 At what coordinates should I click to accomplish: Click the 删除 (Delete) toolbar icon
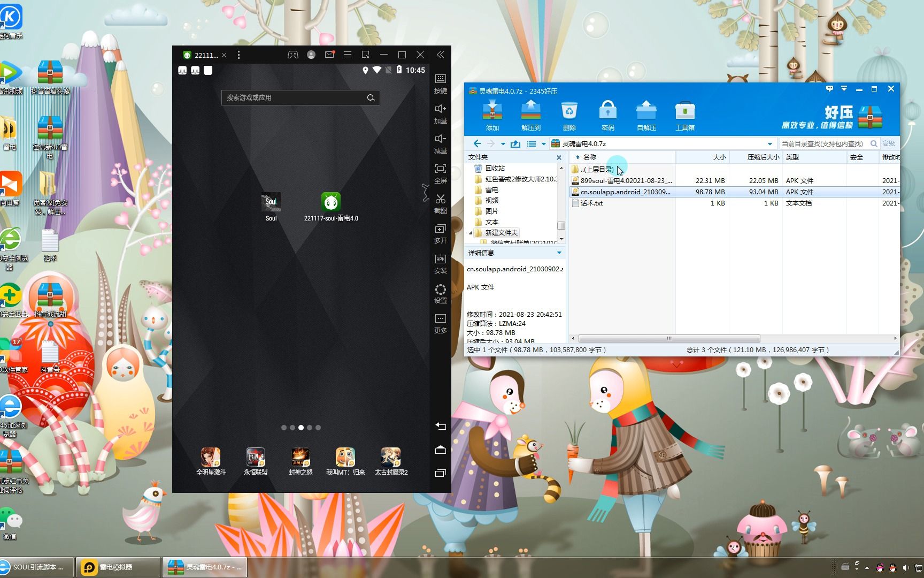[x=569, y=116]
